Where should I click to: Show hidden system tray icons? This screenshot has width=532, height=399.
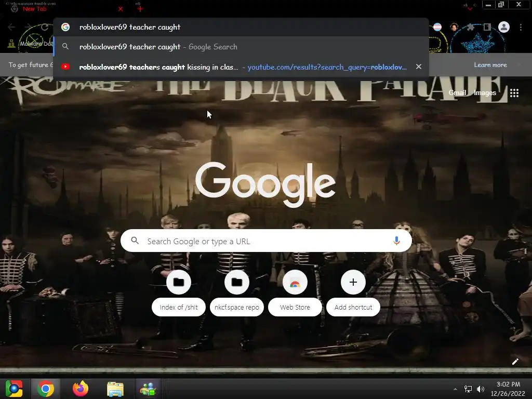pyautogui.click(x=455, y=389)
